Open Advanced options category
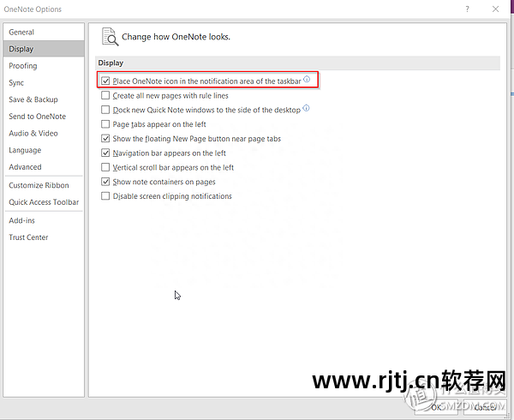 [44, 167]
